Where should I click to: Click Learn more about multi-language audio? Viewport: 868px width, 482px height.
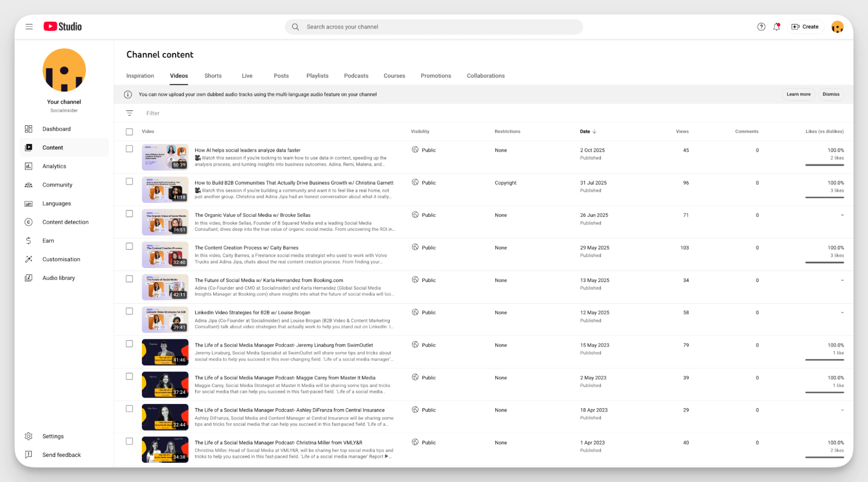[799, 94]
